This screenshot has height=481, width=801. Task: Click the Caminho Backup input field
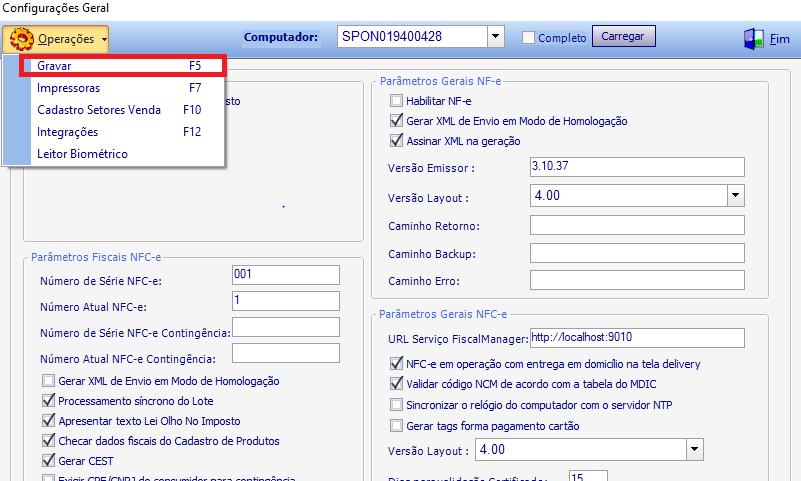pyautogui.click(x=637, y=253)
